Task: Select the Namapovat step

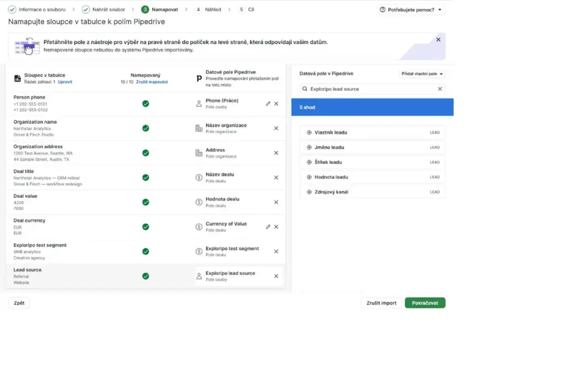Action: [160, 9]
